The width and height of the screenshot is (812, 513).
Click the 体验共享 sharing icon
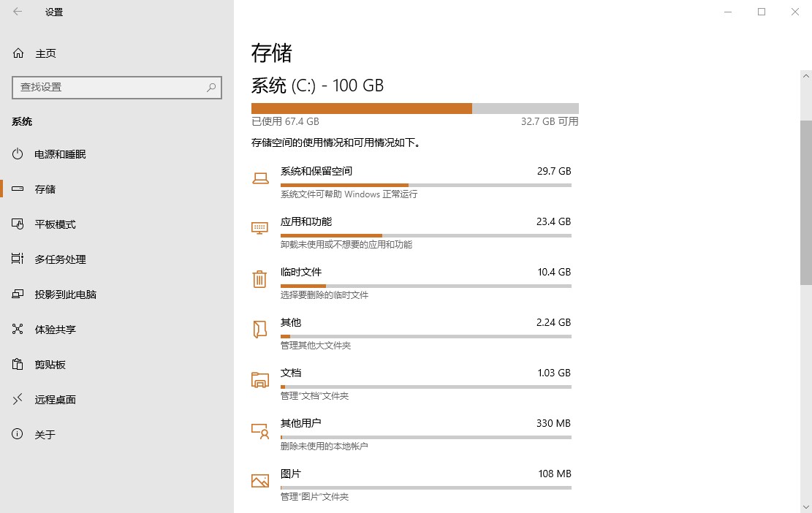click(17, 330)
